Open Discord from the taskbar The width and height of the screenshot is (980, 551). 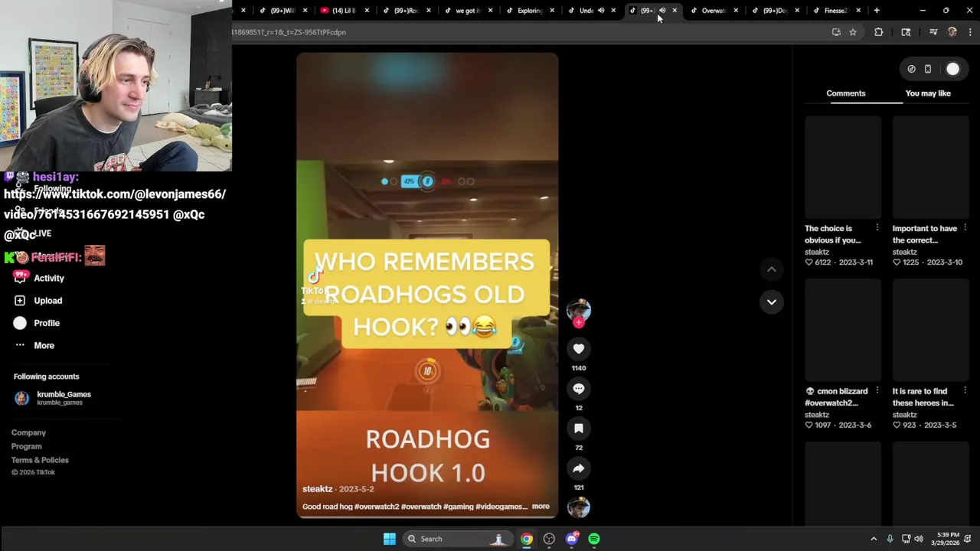pyautogui.click(x=571, y=539)
